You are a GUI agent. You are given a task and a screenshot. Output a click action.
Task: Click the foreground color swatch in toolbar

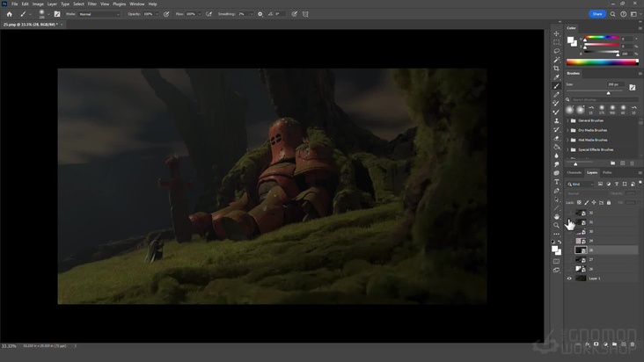point(554,249)
